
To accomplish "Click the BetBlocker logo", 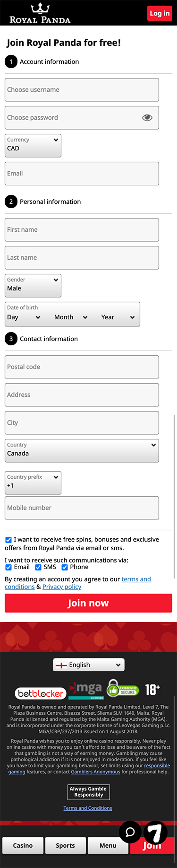I will (41, 693).
